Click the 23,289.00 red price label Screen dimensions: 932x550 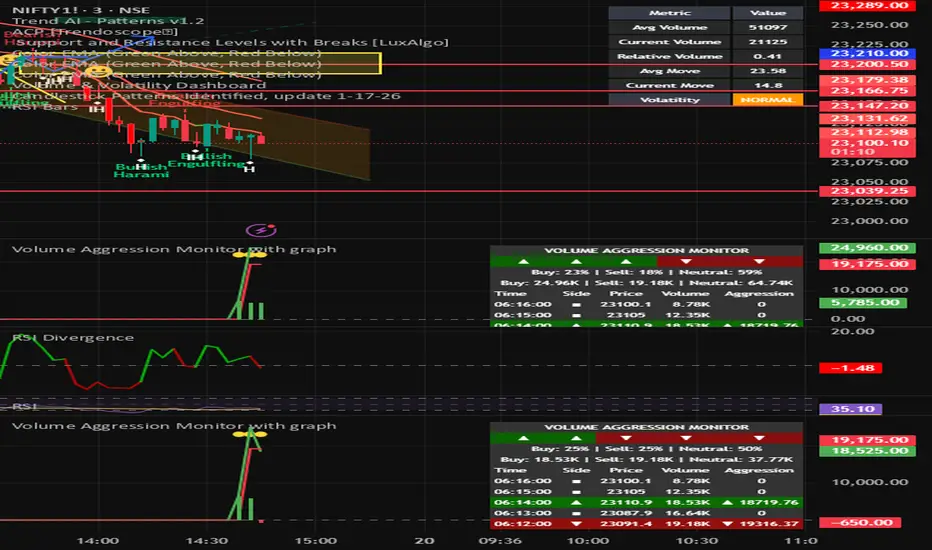tap(868, 5)
